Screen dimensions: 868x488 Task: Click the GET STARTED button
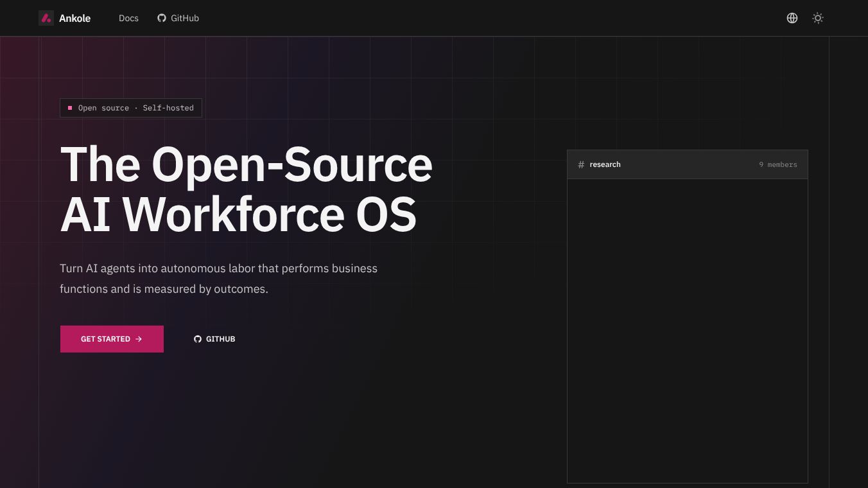112,339
